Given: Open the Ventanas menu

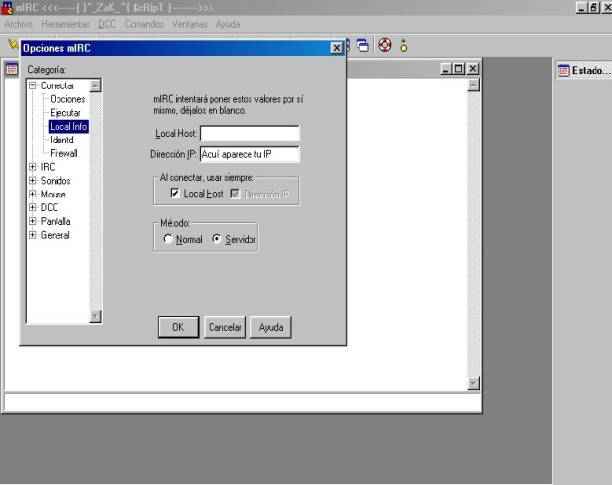Looking at the screenshot, I should (x=190, y=24).
